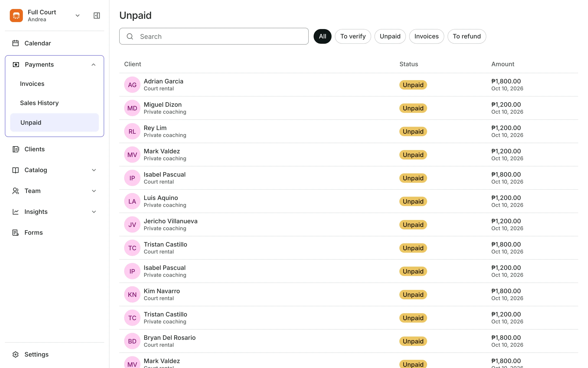This screenshot has width=588, height=368.
Task: Select the To verify filter chip
Action: 353,36
